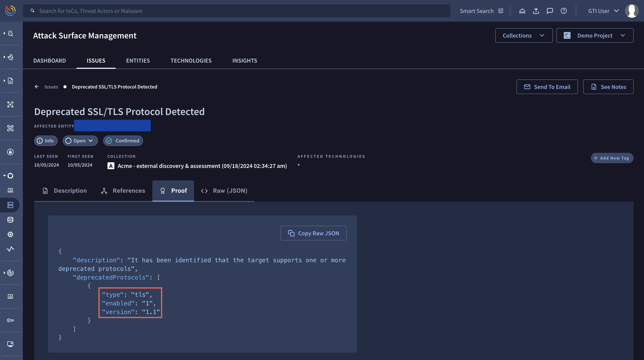This screenshot has width=644, height=360.
Task: Toggle the Confirmed status pill
Action: pos(123,141)
